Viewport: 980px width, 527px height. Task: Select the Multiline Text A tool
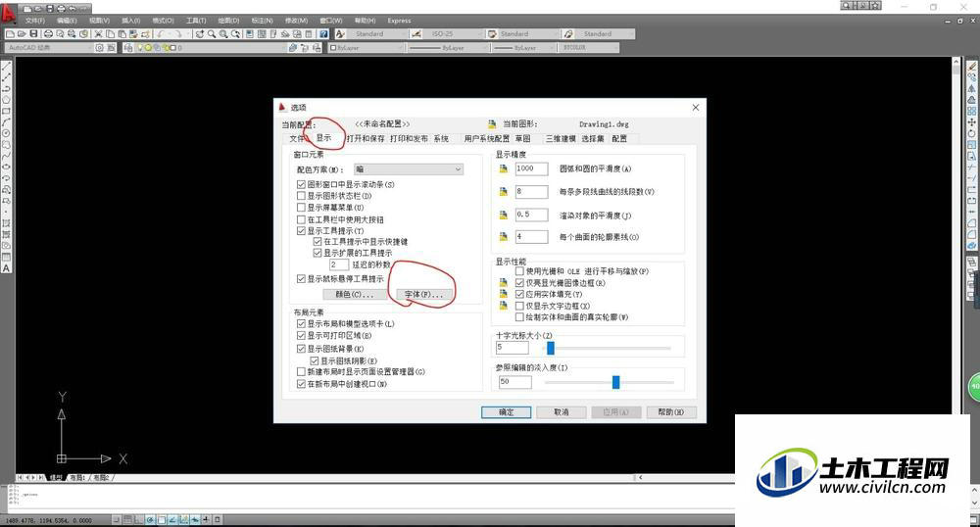(6, 268)
